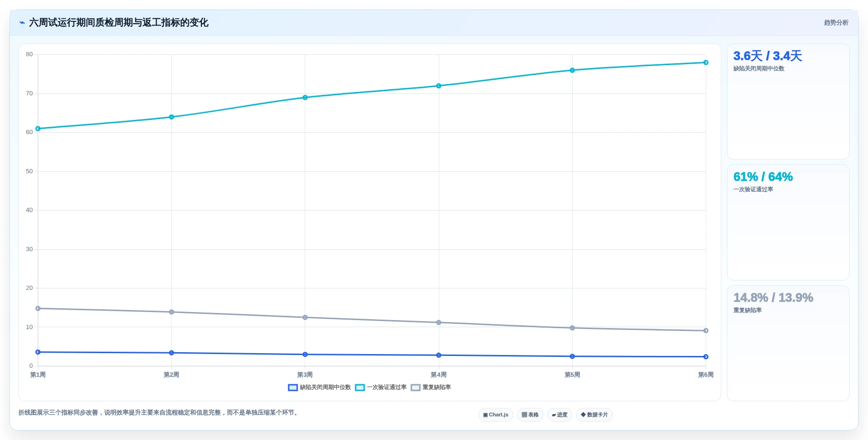Click the 50 y-axis tick label
This screenshot has height=440, width=868.
(29, 171)
